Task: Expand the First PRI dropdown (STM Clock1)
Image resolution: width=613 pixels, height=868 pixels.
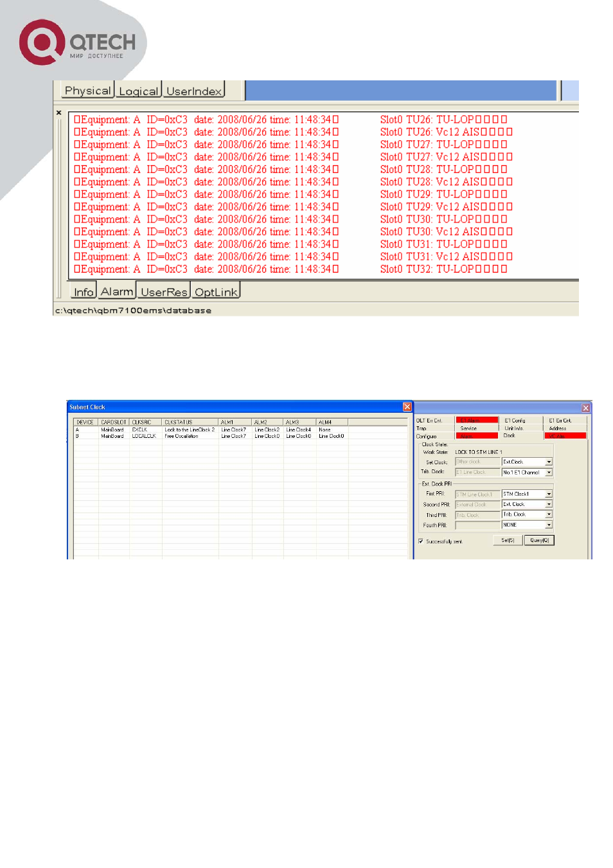Action: tap(549, 494)
